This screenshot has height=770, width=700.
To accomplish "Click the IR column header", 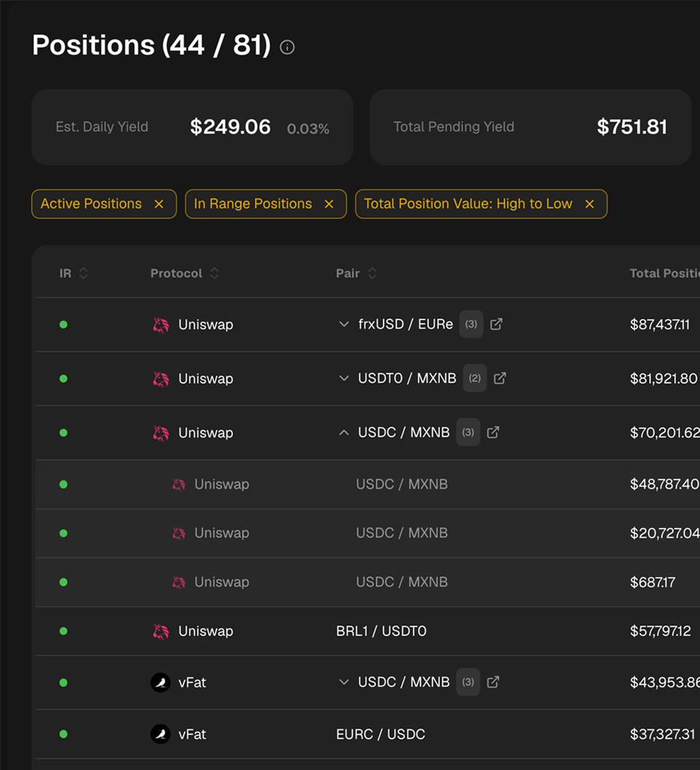I will (66, 273).
